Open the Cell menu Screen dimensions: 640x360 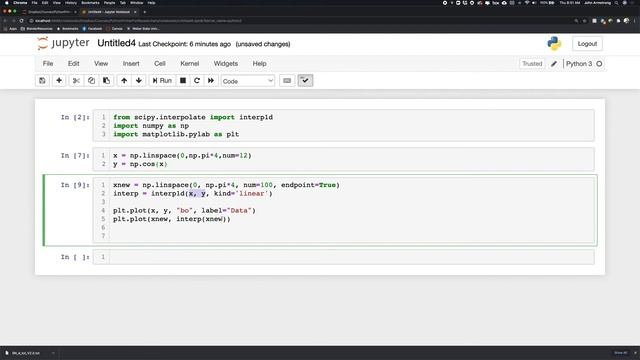pyautogui.click(x=160, y=64)
